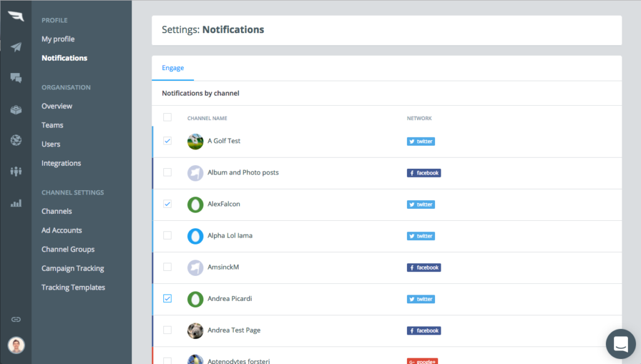Click the AmsinckM avatar icon
This screenshot has height=364, width=641.
(195, 268)
